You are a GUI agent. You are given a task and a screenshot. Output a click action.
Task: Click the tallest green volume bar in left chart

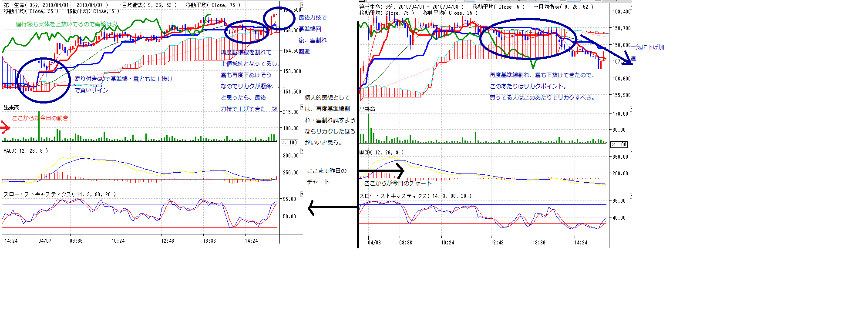pos(39,126)
